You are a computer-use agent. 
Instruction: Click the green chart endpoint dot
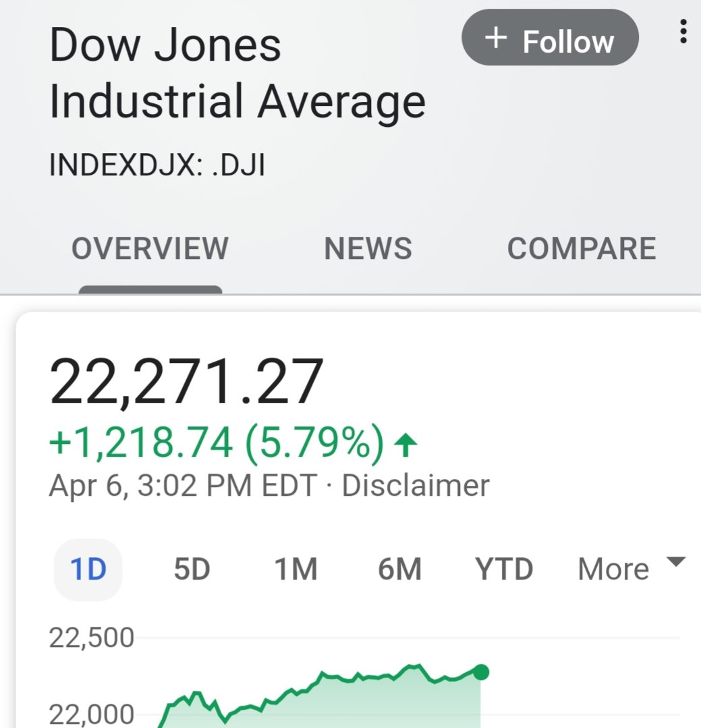point(481,672)
